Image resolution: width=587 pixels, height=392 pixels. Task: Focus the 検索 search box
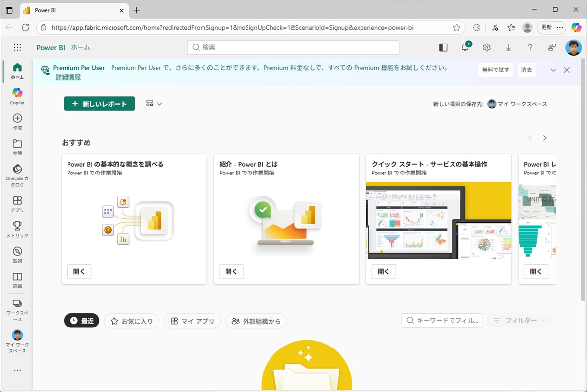coord(293,47)
